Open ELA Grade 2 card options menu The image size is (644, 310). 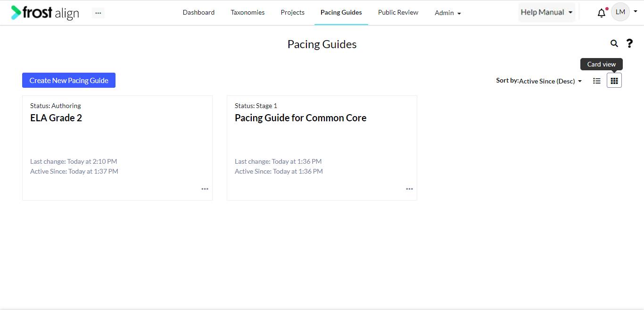(205, 189)
